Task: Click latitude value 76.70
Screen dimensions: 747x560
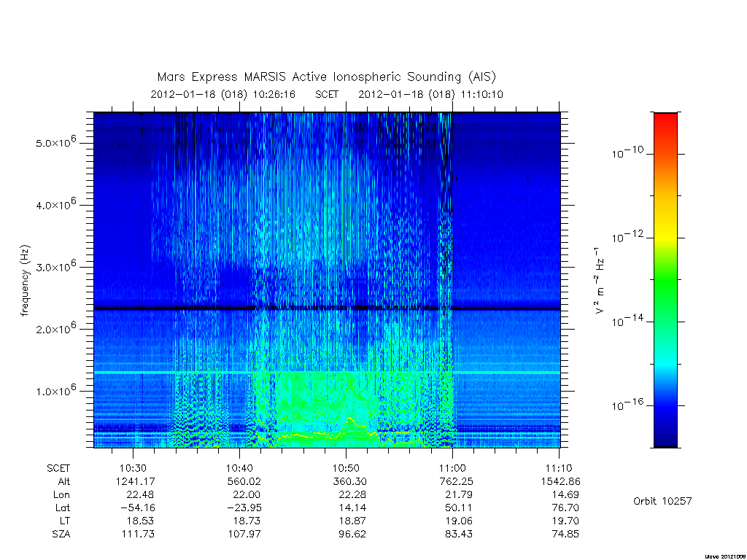Action: coord(565,508)
